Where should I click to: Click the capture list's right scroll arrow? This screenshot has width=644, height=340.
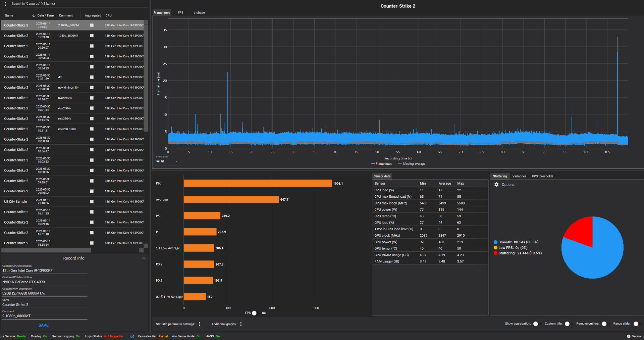point(141,250)
